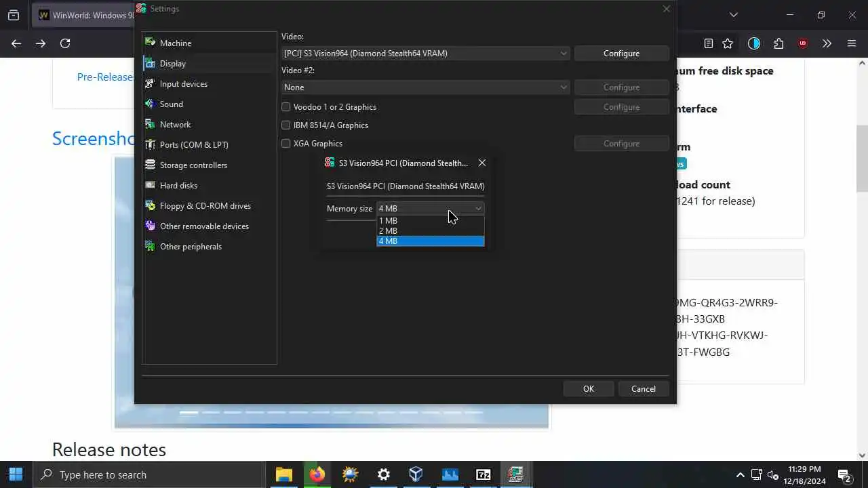Close the S3 Vision964 configuration dialog

[x=482, y=163]
